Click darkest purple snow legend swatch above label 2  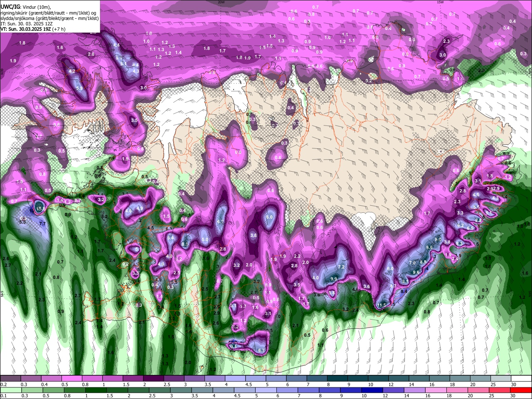coord(153,379)
